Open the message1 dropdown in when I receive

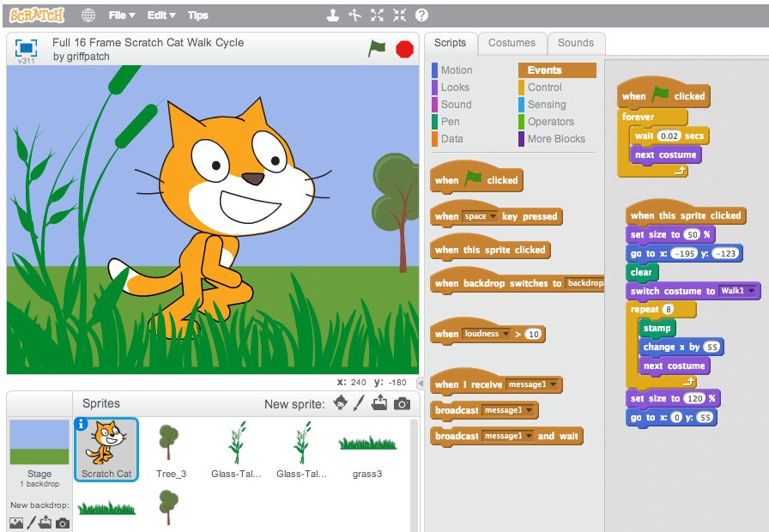click(532, 384)
